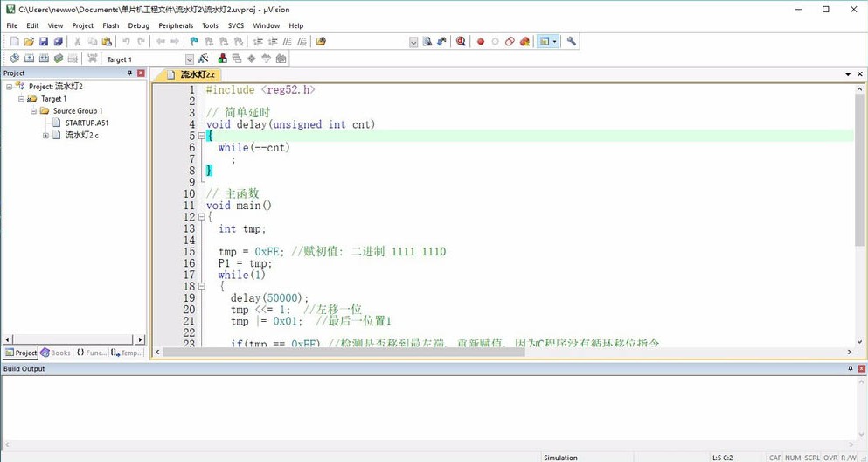Image resolution: width=868 pixels, height=462 pixels.
Task: Switch to the Temp... tab in the Project panel
Action: click(x=127, y=353)
